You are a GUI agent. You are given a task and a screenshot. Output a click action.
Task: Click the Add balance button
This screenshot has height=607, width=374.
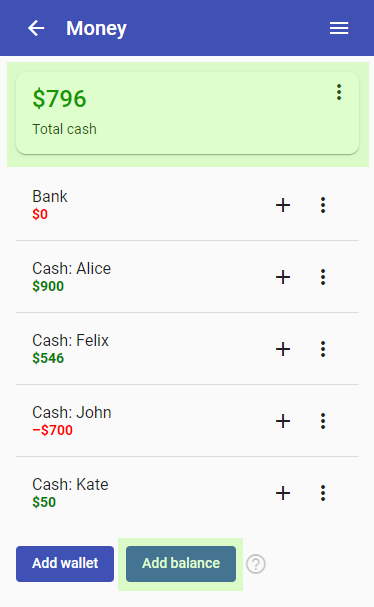point(181,564)
